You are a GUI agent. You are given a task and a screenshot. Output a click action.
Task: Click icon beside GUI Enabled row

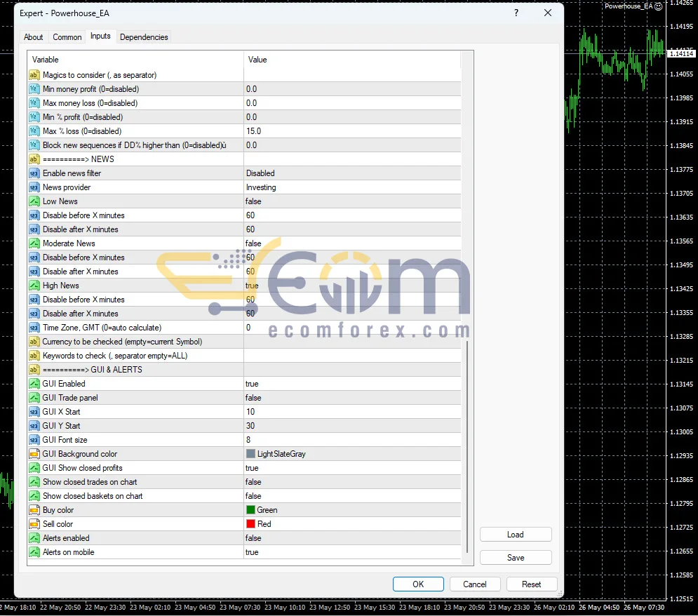point(34,384)
